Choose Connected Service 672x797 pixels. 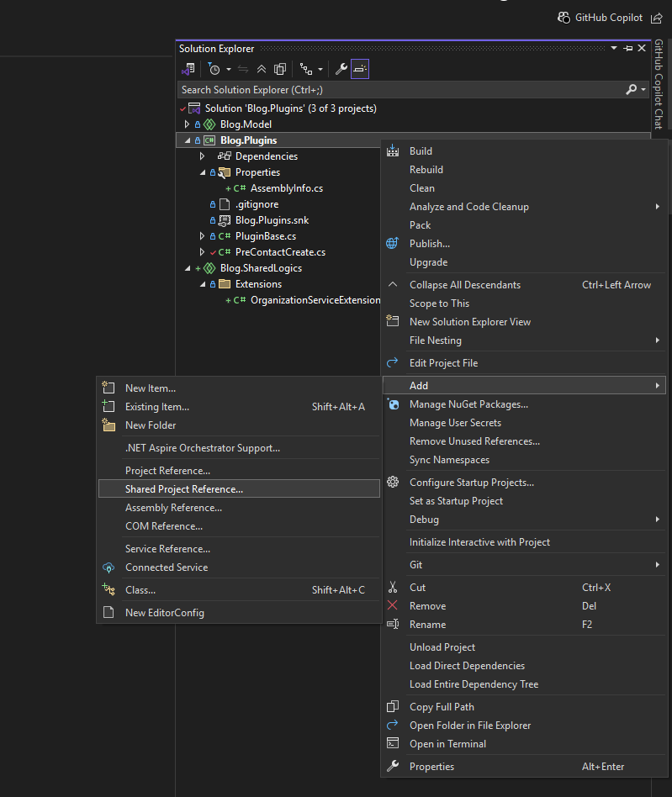pyautogui.click(x=239, y=567)
